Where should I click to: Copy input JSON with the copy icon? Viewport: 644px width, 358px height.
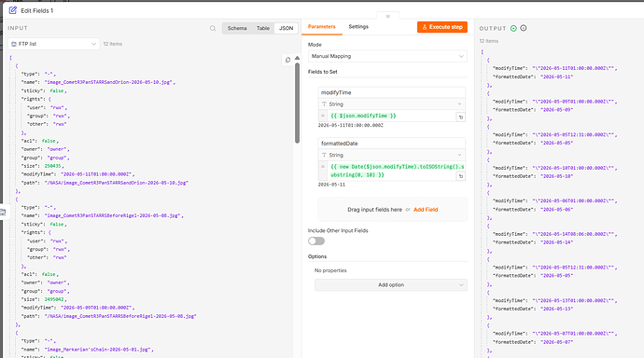[287, 60]
